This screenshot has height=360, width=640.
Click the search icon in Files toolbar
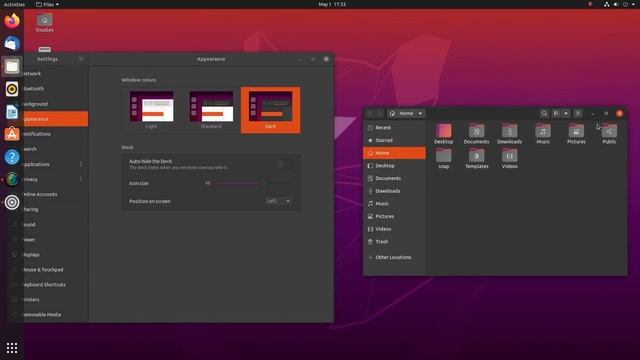click(544, 113)
